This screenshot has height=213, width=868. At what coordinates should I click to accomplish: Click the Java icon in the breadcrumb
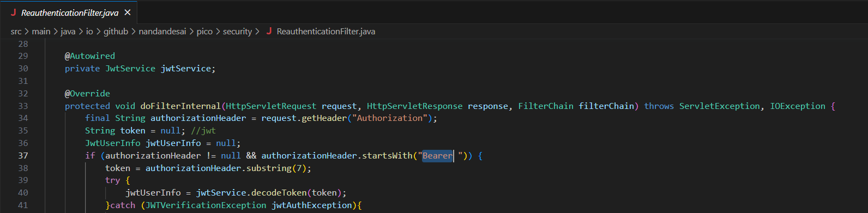pyautogui.click(x=269, y=32)
